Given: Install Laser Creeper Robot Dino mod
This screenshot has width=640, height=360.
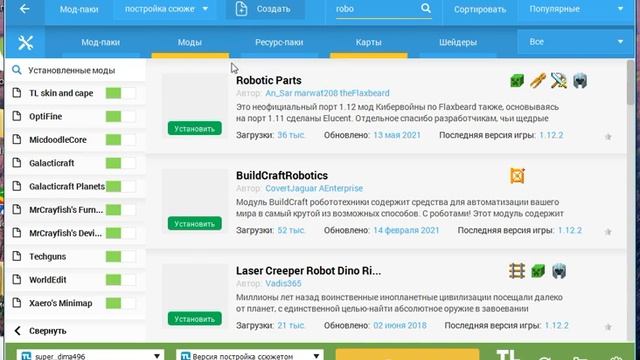Looking at the screenshot, I should [x=195, y=319].
